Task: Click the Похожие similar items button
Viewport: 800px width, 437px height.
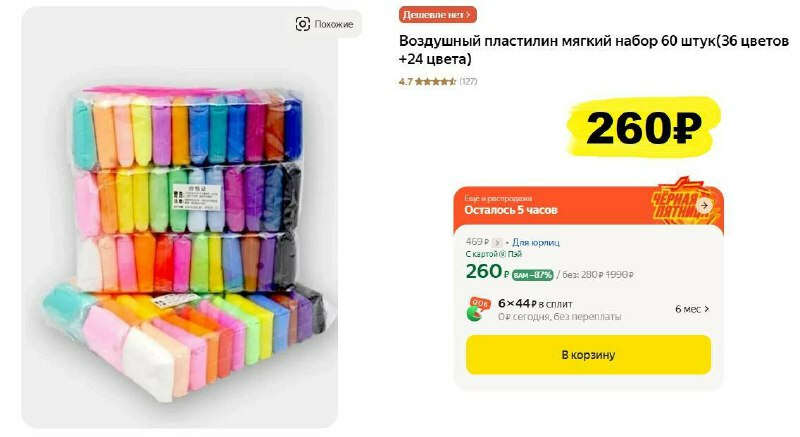Action: 324,24
